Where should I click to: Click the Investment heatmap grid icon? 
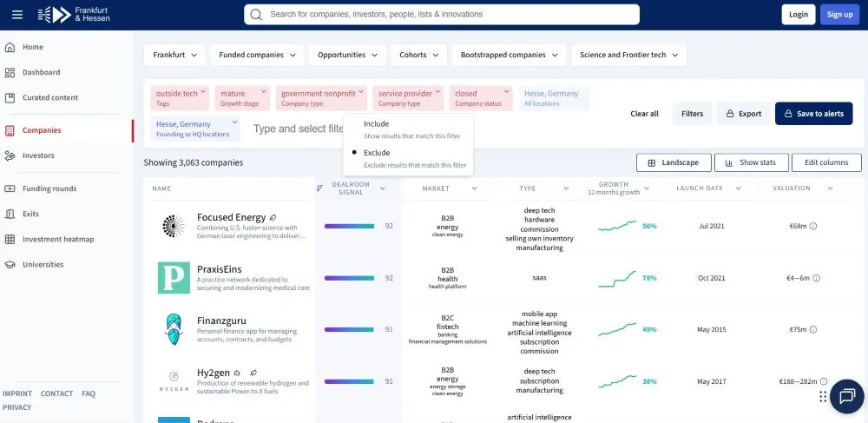[x=10, y=240]
